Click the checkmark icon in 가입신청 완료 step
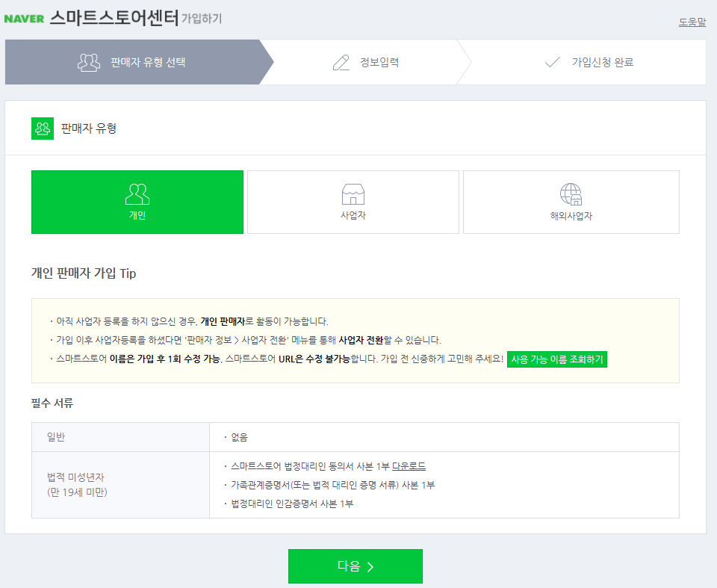 (553, 62)
